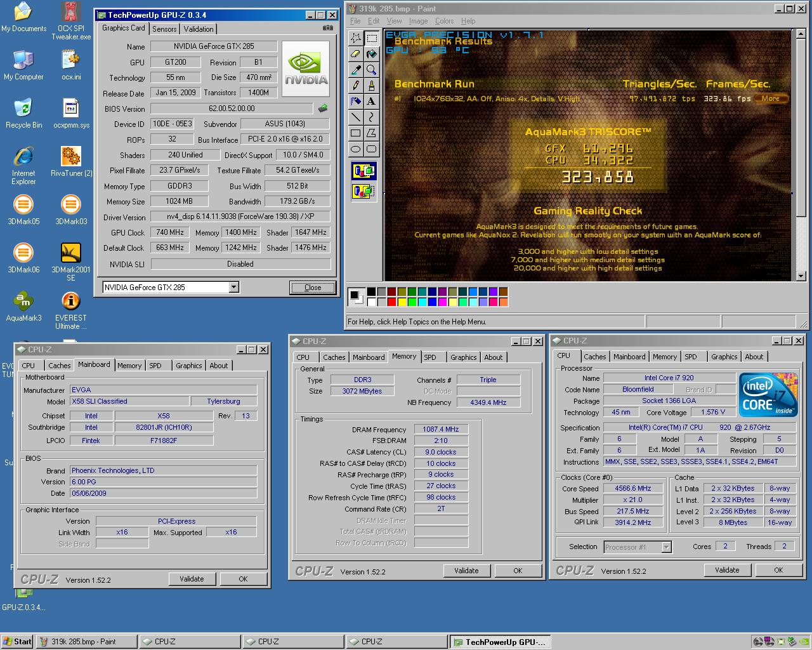Click the Paint vertical scrollbar down arrow
This screenshot has height=650, width=812.
click(800, 276)
